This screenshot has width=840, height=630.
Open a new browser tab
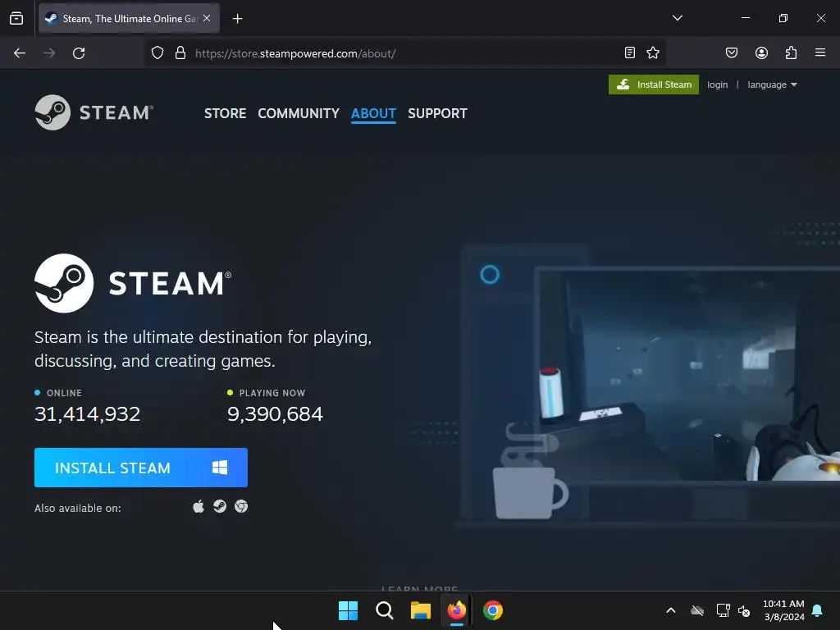(x=237, y=19)
